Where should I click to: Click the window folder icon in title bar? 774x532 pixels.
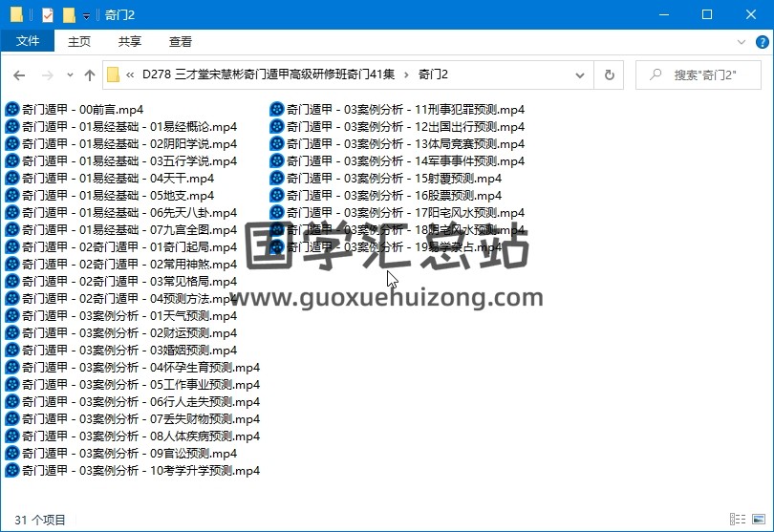tap(16, 15)
